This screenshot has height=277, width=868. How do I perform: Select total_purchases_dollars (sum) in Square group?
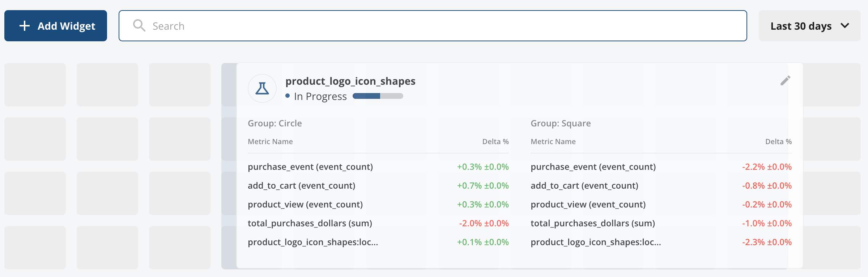pos(593,223)
